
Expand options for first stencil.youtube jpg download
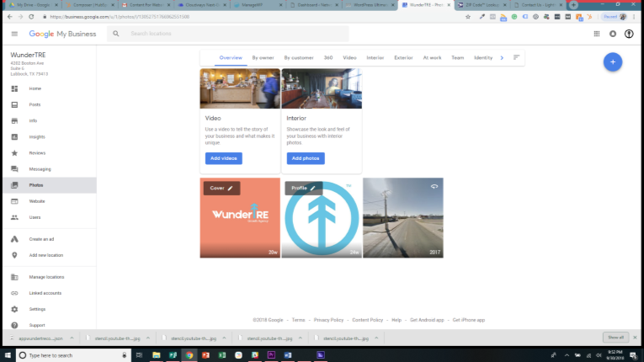[148, 338]
